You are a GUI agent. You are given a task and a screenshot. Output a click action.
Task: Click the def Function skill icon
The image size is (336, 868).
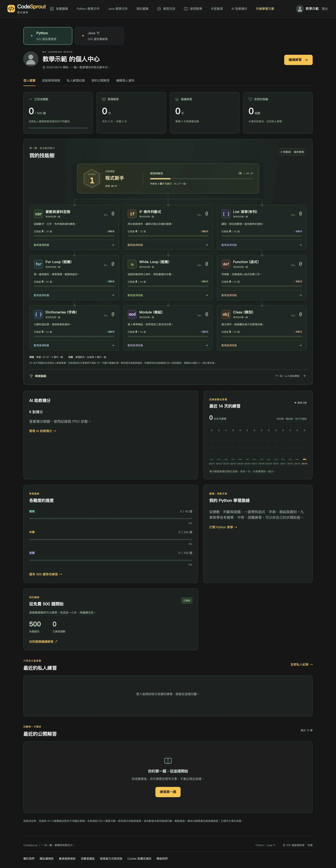(226, 264)
